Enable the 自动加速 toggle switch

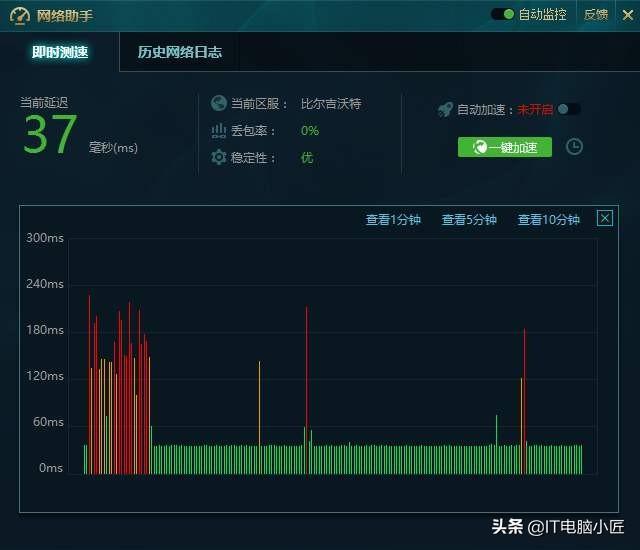(569, 109)
